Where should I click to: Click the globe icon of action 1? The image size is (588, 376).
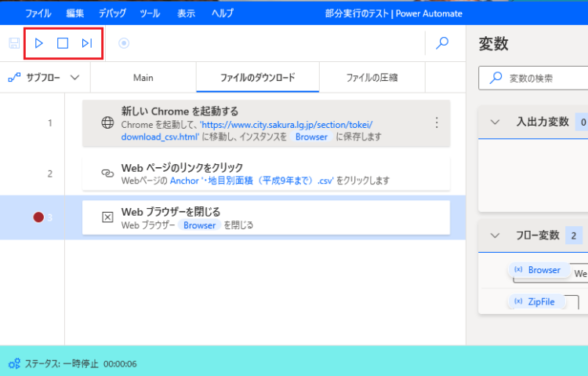coord(107,122)
